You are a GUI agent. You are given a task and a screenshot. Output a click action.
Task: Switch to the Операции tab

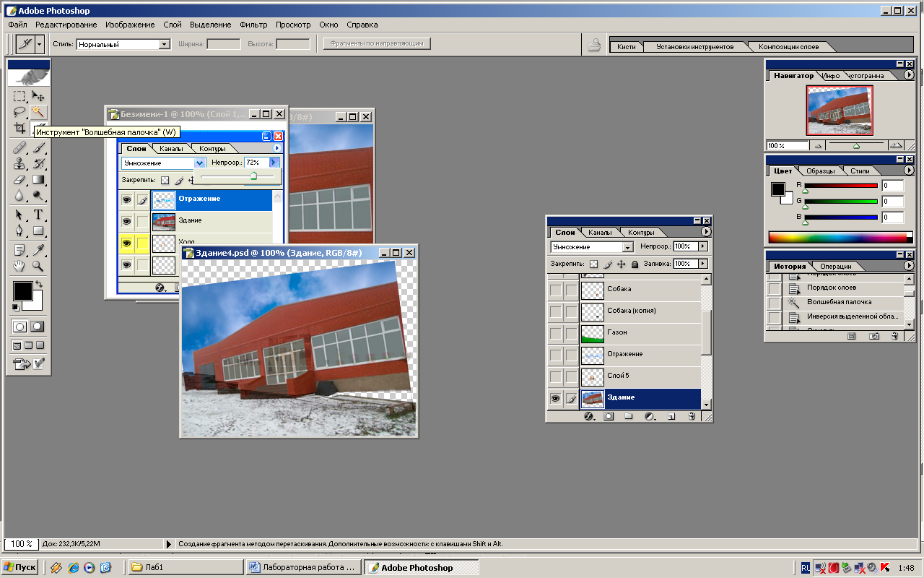click(x=835, y=267)
